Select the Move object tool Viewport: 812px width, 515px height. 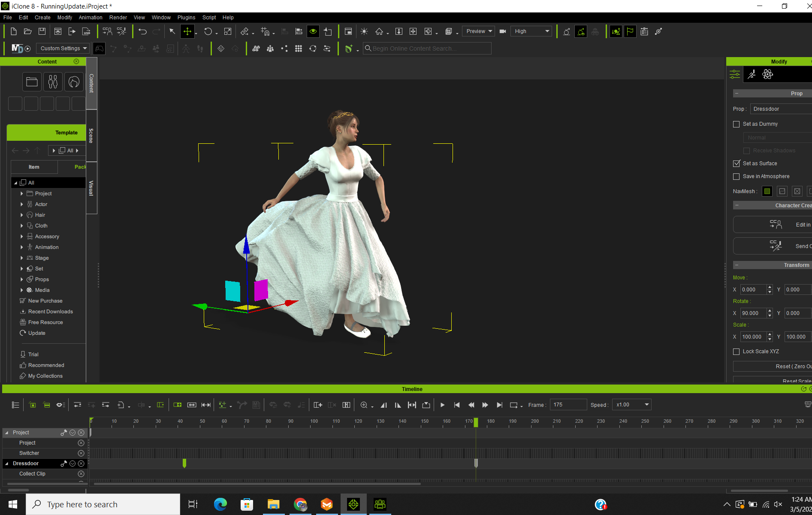[187, 31]
